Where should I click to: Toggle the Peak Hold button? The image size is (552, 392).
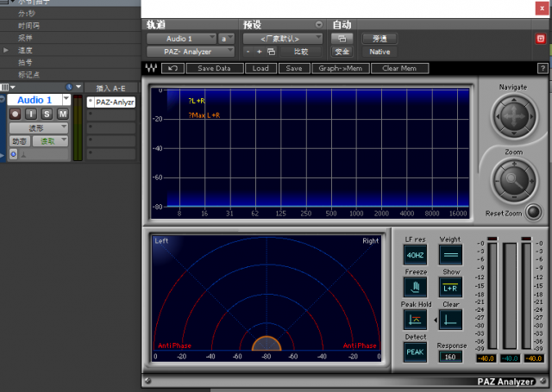tap(415, 320)
